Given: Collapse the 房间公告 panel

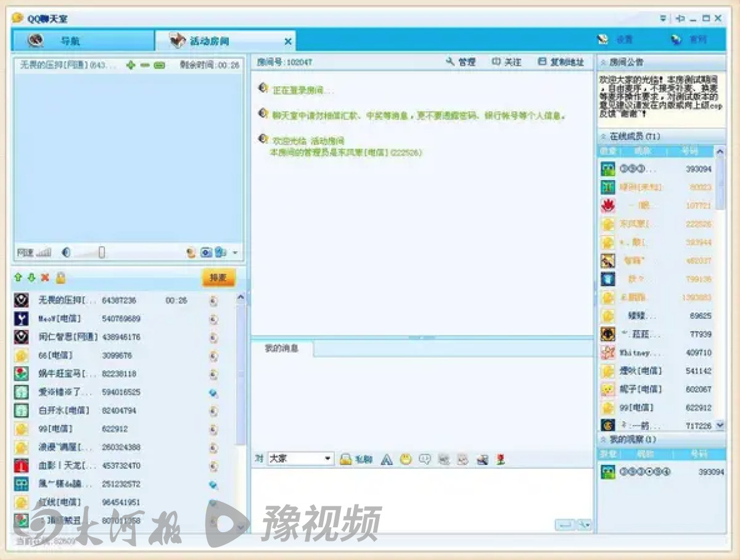Looking at the screenshot, I should pos(603,62).
